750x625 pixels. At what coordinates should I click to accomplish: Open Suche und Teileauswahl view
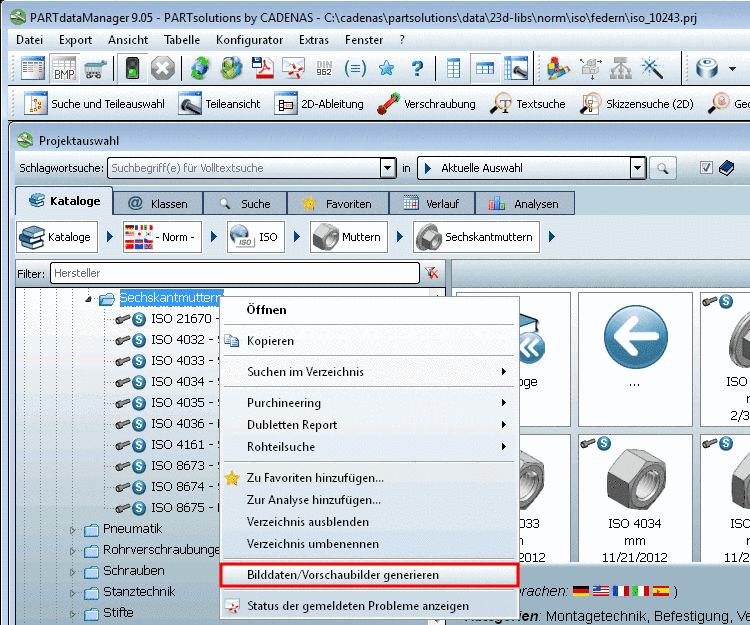[x=94, y=104]
